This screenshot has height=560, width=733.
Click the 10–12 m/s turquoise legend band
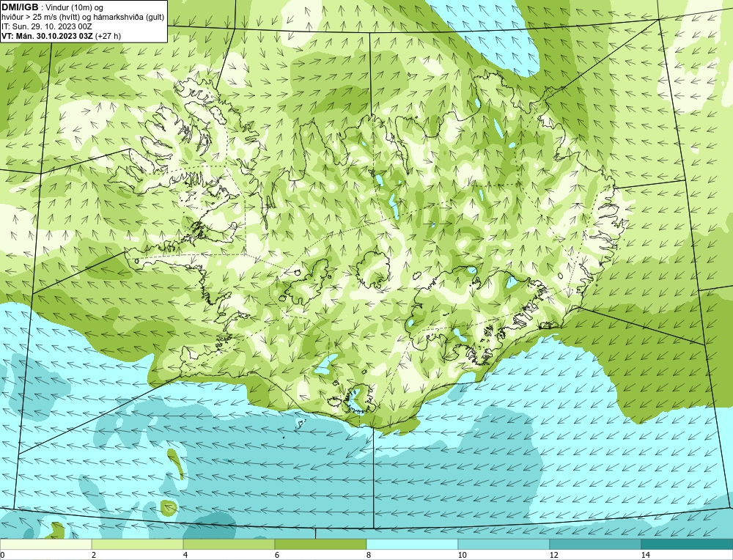tap(504, 545)
